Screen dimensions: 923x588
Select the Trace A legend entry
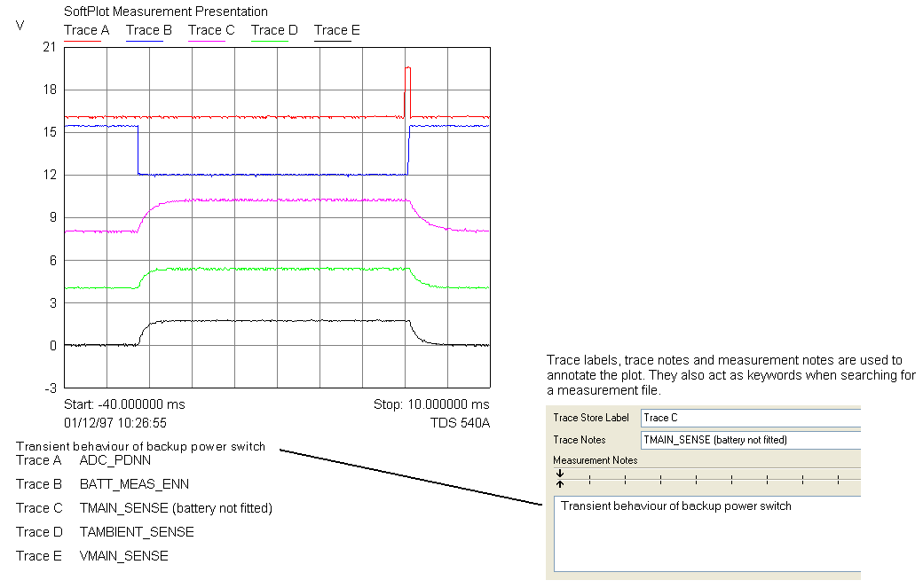pos(85,29)
